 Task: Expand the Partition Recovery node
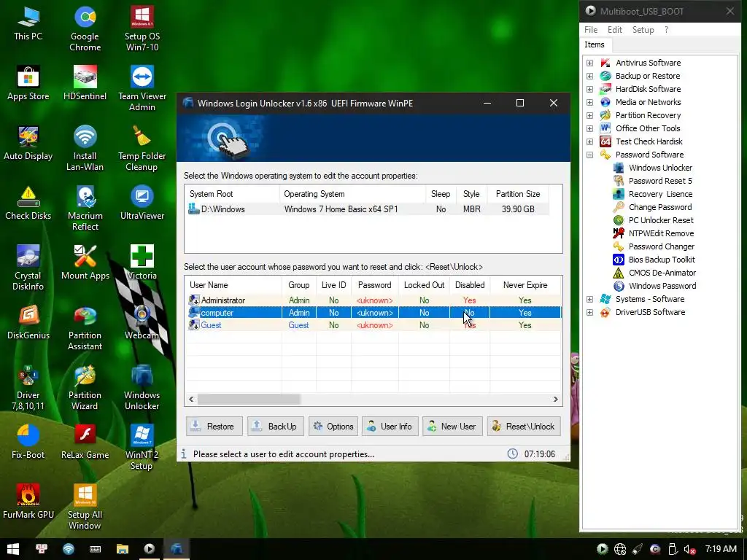(589, 115)
